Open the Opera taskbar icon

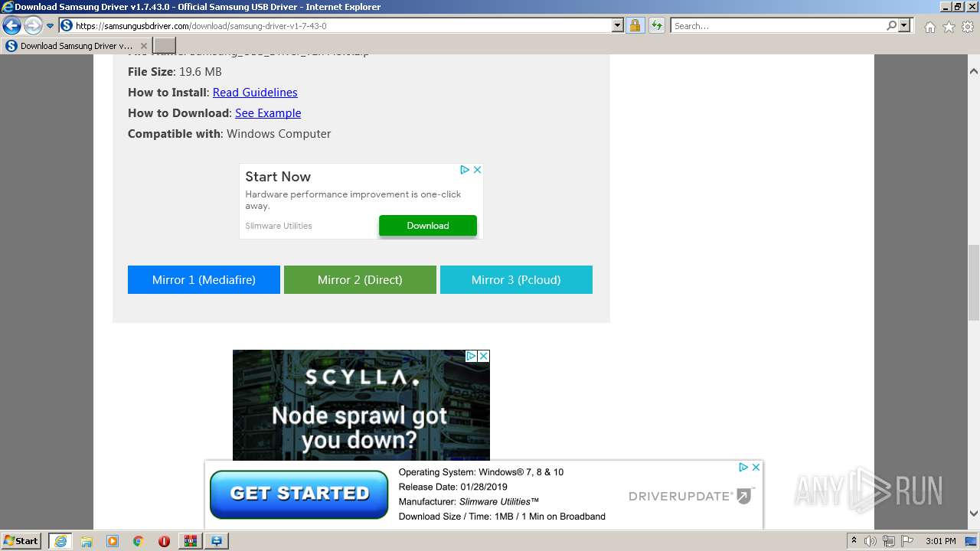[164, 541]
